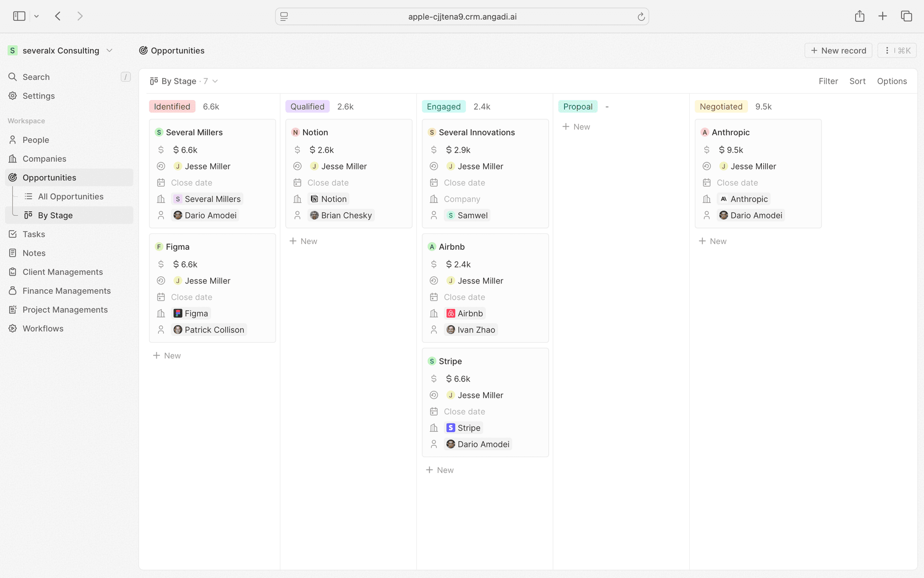The width and height of the screenshot is (924, 578).
Task: Open the Options menu on the right
Action: tap(892, 81)
